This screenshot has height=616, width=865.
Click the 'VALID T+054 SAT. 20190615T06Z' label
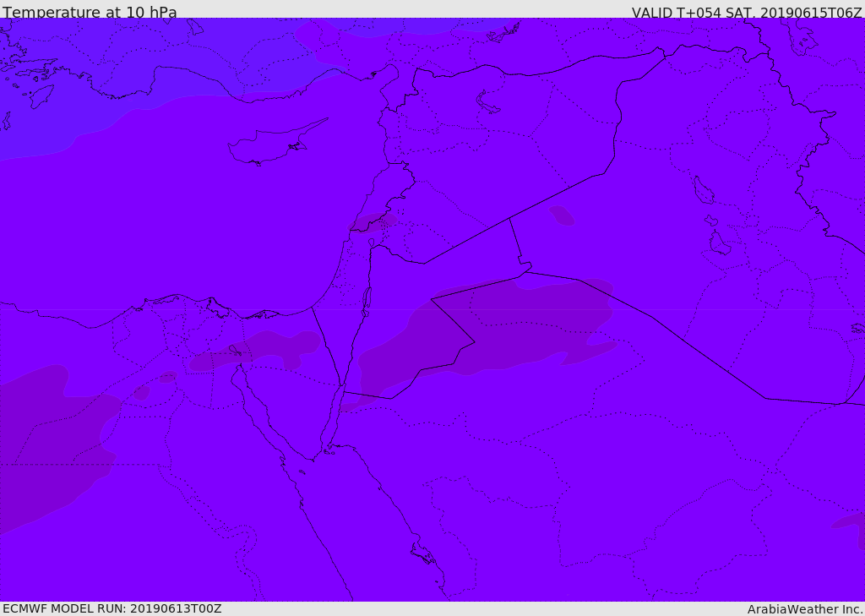[x=747, y=12]
